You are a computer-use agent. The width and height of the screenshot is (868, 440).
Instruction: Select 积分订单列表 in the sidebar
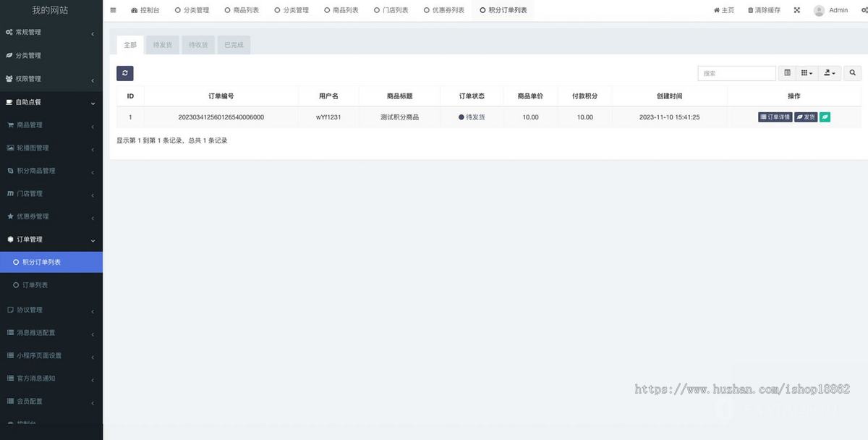tap(51, 262)
